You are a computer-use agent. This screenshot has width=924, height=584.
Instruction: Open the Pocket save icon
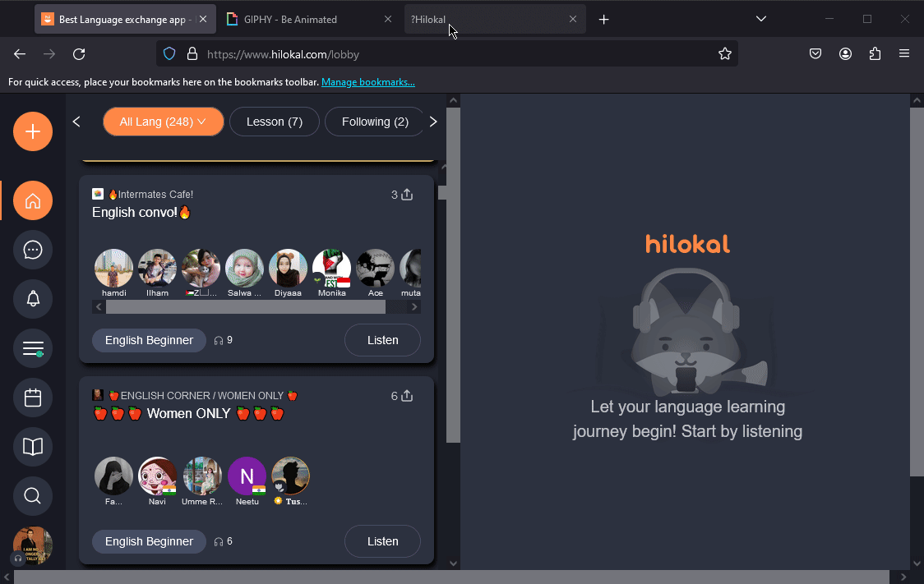815,54
